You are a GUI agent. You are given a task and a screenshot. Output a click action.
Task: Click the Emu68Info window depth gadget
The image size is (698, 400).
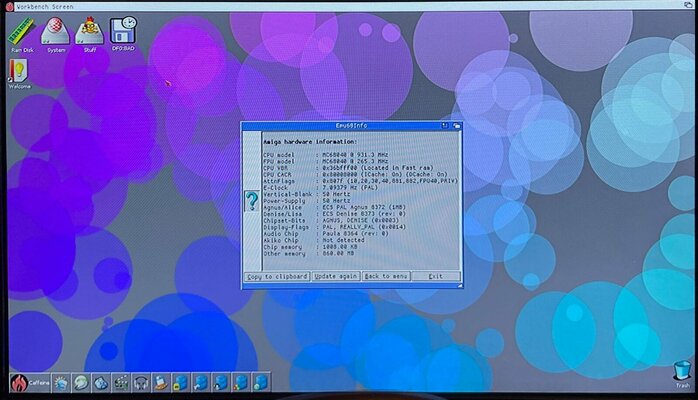click(x=456, y=126)
